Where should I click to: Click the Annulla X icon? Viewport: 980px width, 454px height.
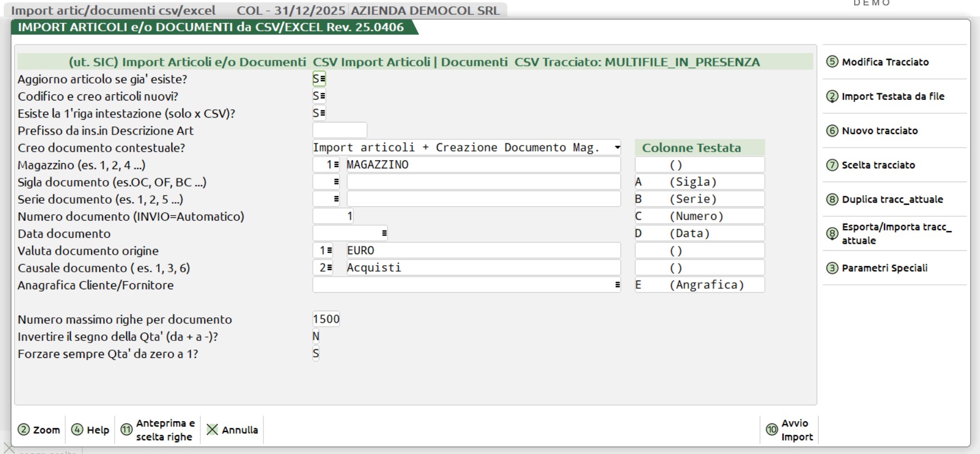click(212, 430)
